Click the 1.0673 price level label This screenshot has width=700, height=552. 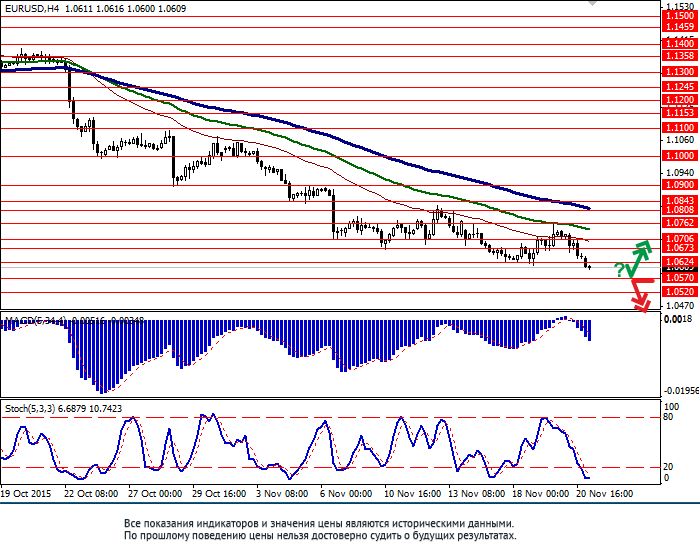[680, 248]
